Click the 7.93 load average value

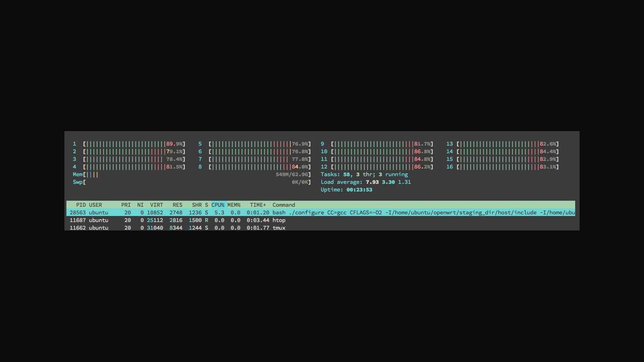(372, 182)
